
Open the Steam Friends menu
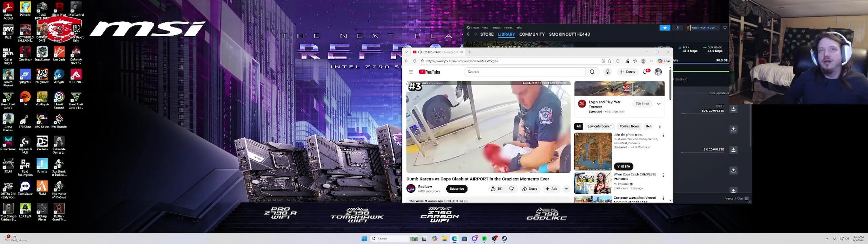point(496,28)
